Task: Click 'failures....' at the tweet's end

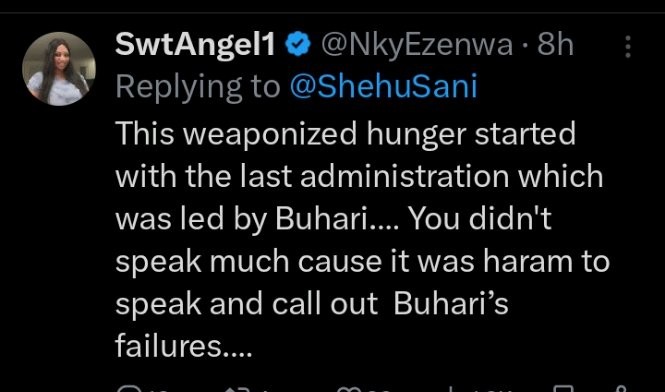Action: pyautogui.click(x=184, y=346)
